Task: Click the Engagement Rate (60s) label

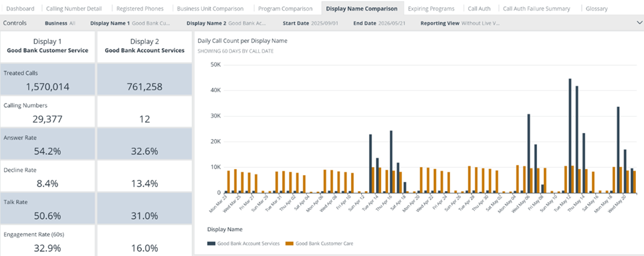Action: [33, 234]
